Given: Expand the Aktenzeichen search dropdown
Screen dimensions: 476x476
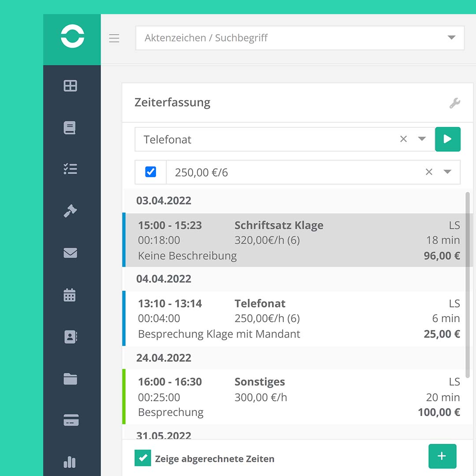Looking at the screenshot, I should tap(451, 38).
